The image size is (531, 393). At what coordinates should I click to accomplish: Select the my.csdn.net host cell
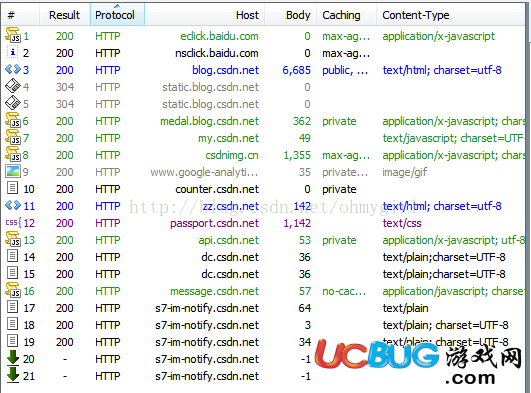point(228,138)
